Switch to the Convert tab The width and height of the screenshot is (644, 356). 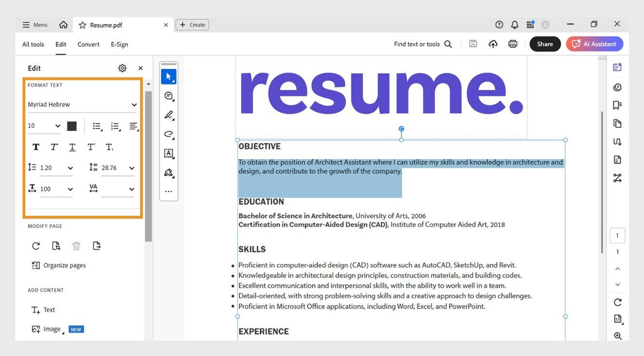(x=88, y=44)
